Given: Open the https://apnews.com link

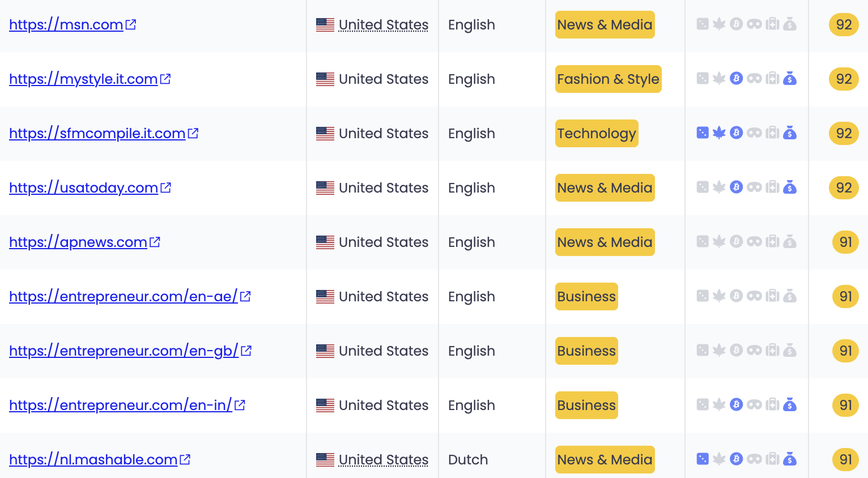Looking at the screenshot, I should point(78,242).
